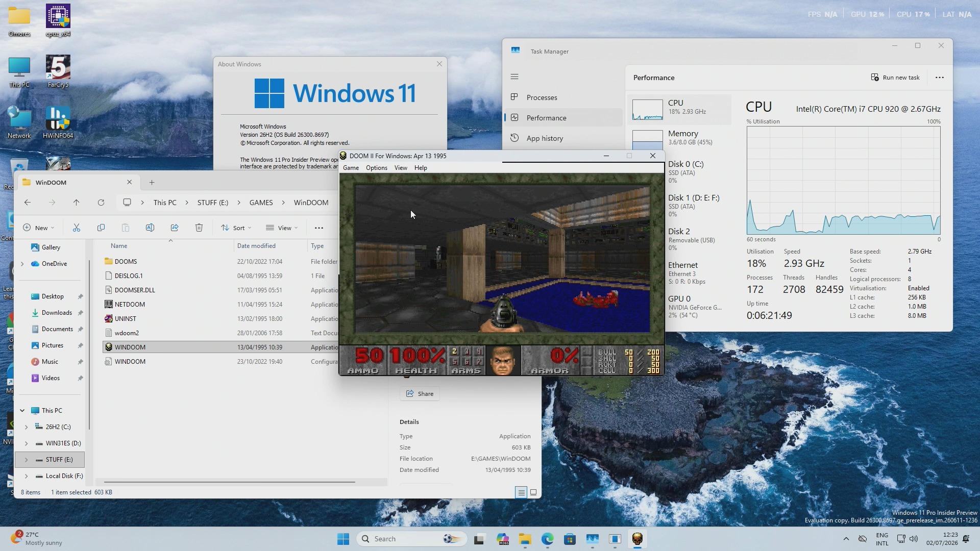Open the HWiNFO64 desktop shortcut
The image size is (980, 551).
tap(58, 122)
